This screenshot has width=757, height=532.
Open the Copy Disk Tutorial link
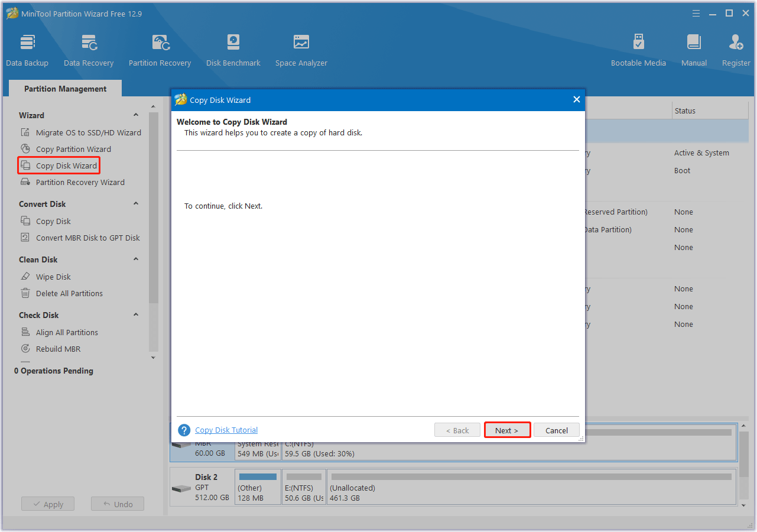pos(226,430)
